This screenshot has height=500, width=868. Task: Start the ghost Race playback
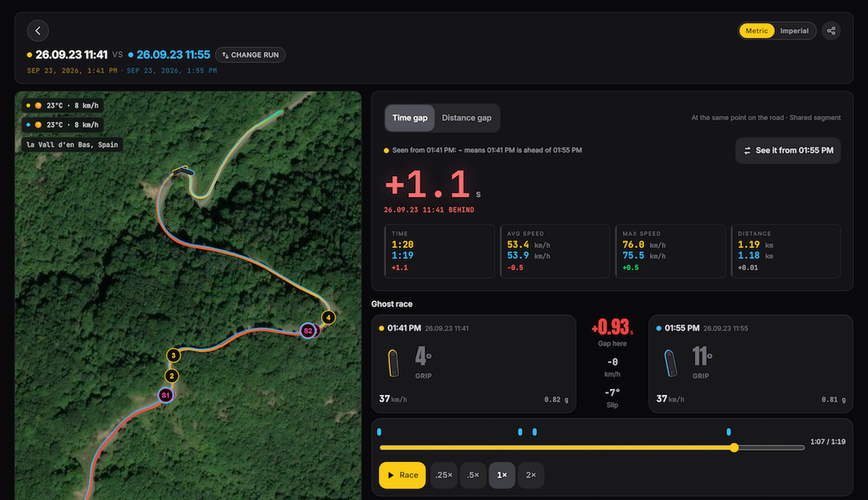point(402,475)
